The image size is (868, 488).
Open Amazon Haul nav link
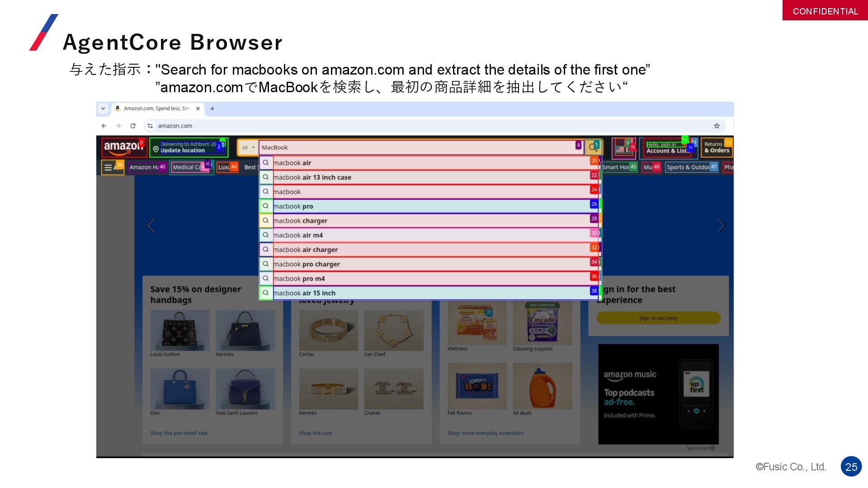tap(147, 167)
